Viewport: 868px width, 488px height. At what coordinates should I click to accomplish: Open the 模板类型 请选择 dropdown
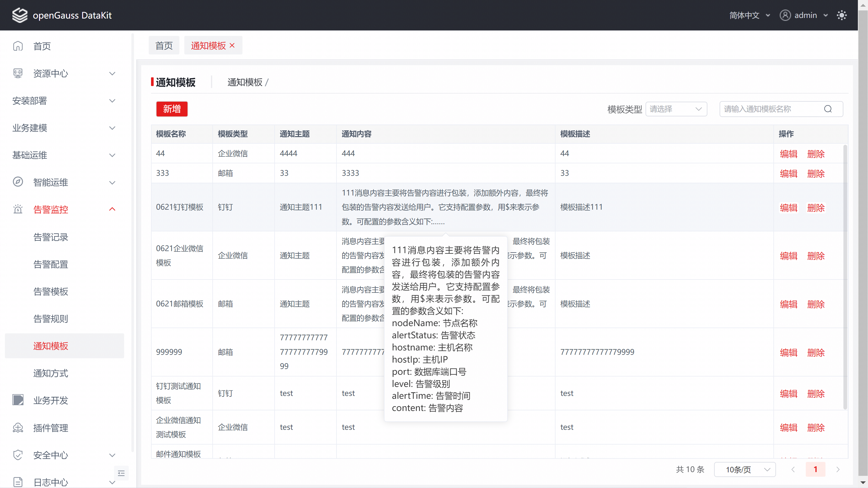pos(676,109)
